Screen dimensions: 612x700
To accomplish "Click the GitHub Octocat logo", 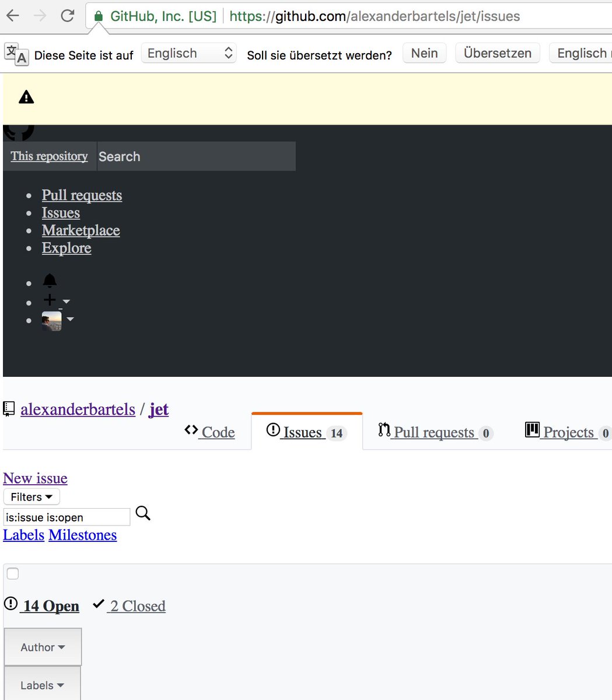I will pyautogui.click(x=19, y=132).
